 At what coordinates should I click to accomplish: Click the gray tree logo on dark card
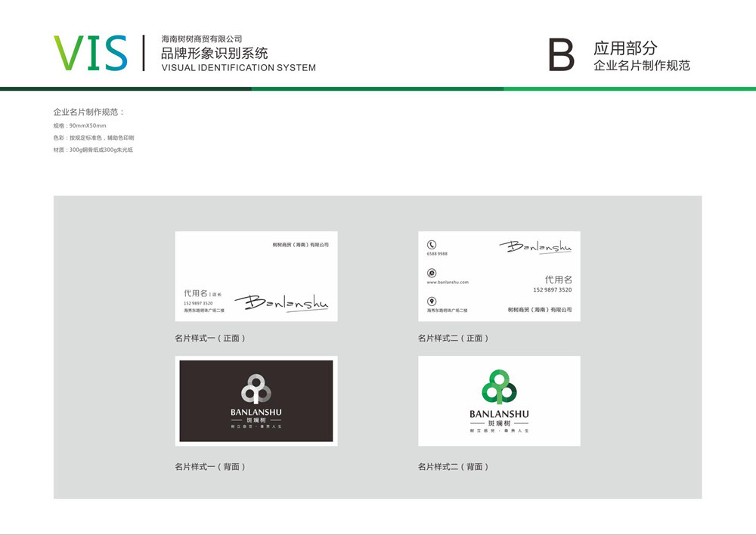click(256, 388)
